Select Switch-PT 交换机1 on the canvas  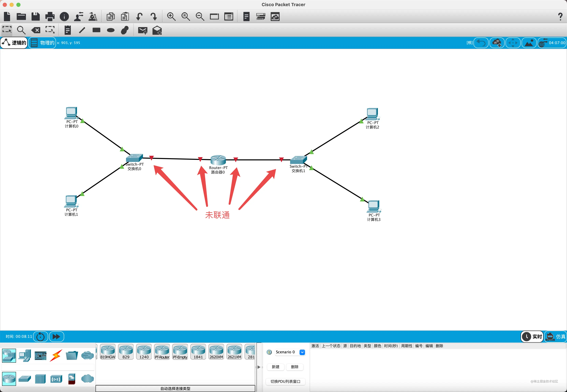pyautogui.click(x=298, y=160)
